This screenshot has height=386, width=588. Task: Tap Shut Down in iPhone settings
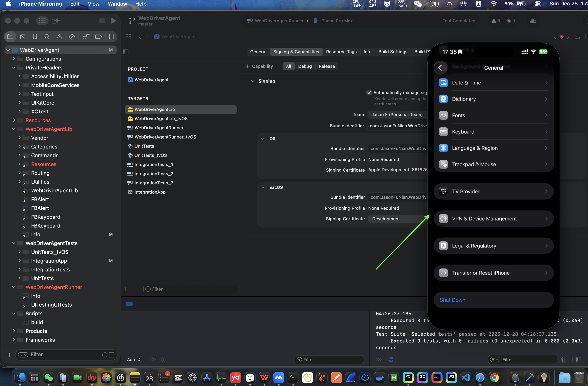pos(452,300)
